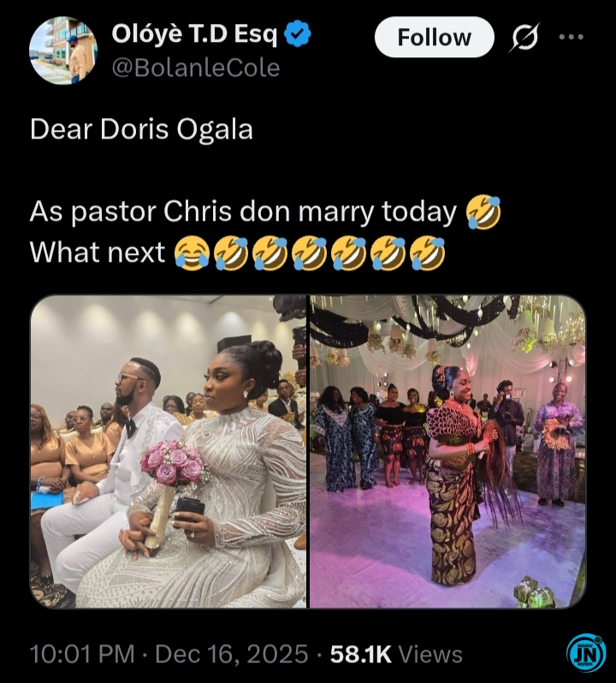Select the "Dear Doris Ogala" text line
Viewport: 616px width, 683px height.
click(x=141, y=129)
